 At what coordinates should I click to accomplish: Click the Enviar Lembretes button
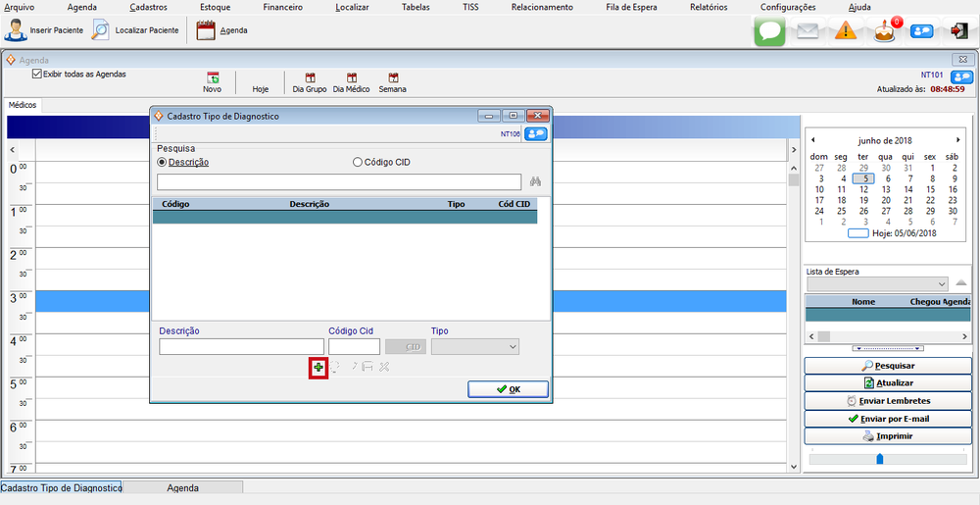coord(888,401)
